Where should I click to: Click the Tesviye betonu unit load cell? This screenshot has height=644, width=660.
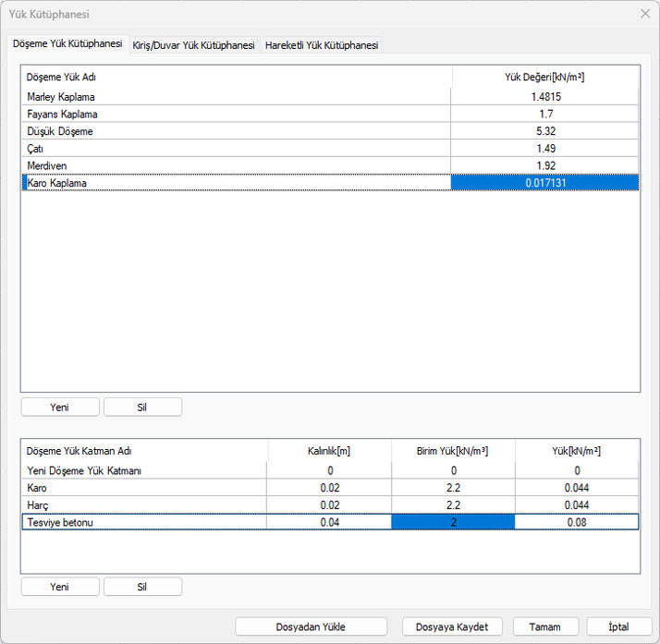(x=453, y=522)
